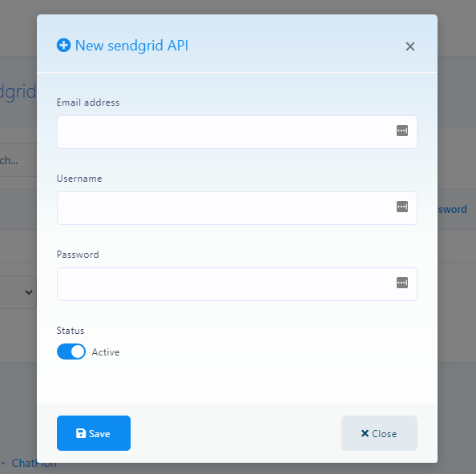Toggle the Status switch off
476x474 pixels.
[71, 351]
